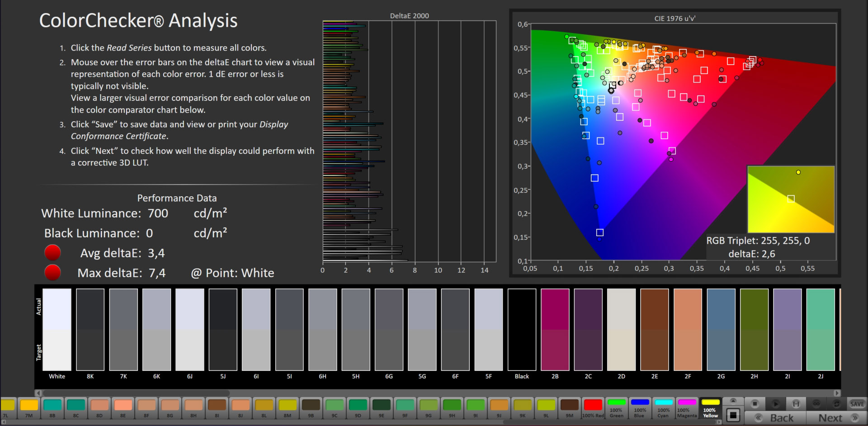This screenshot has width=868, height=426.
Task: Select the 9H color patch
Action: (452, 407)
